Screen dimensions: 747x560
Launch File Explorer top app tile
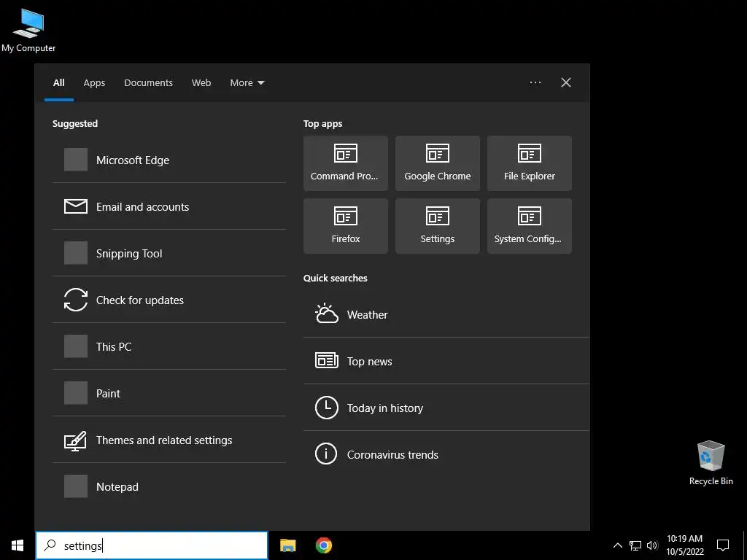click(530, 163)
